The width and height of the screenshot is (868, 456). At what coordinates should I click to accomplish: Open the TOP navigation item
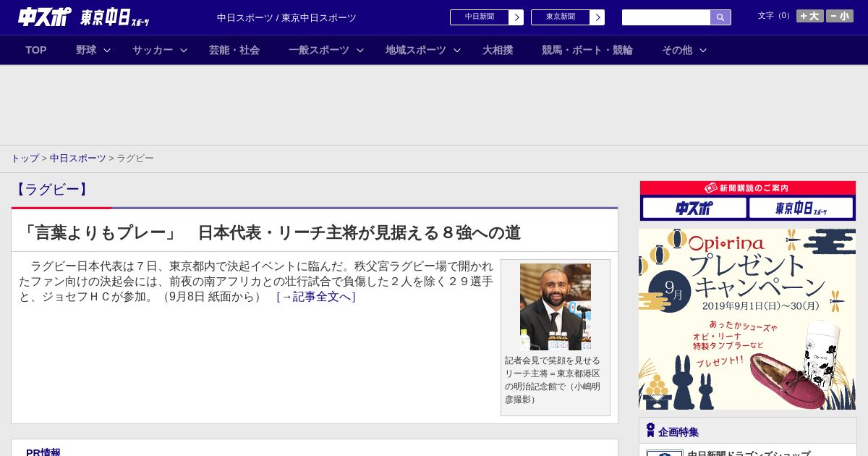click(36, 50)
